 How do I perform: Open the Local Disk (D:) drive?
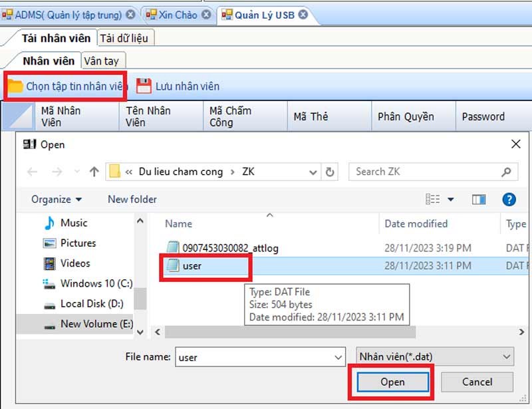coord(84,303)
